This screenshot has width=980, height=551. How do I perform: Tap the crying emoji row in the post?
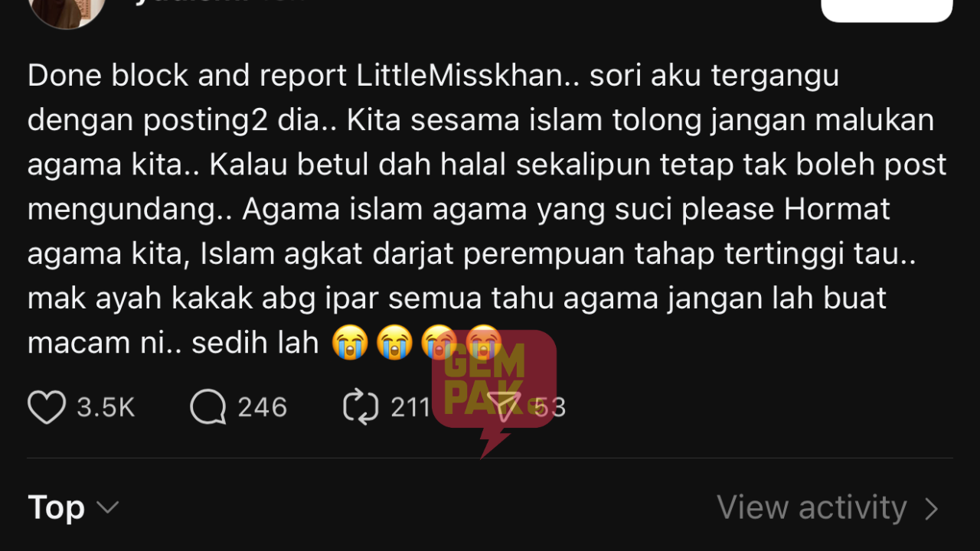click(417, 342)
